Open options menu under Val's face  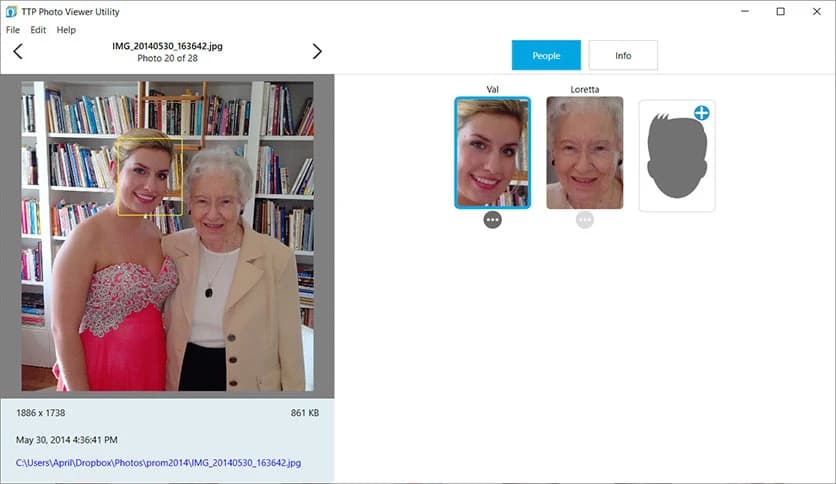pyautogui.click(x=492, y=220)
